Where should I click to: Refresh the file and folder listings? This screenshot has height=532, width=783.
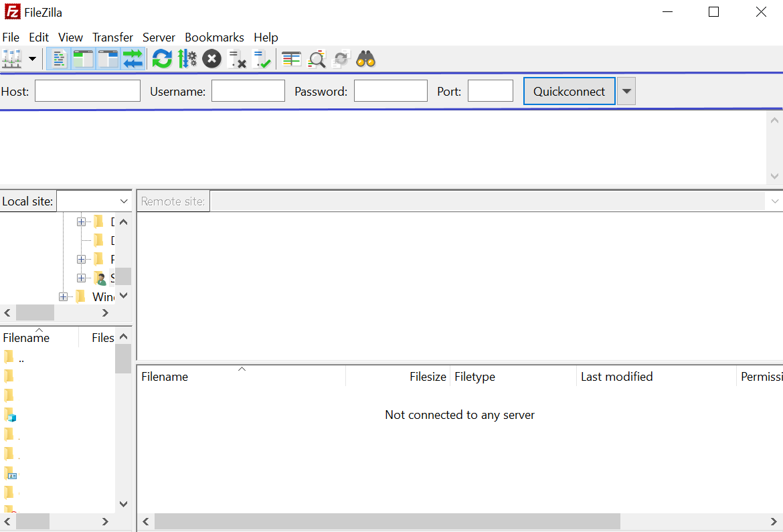click(162, 59)
